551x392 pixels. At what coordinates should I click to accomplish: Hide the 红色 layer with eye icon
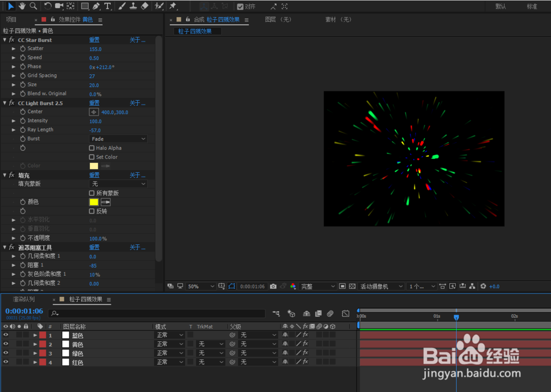pos(6,362)
